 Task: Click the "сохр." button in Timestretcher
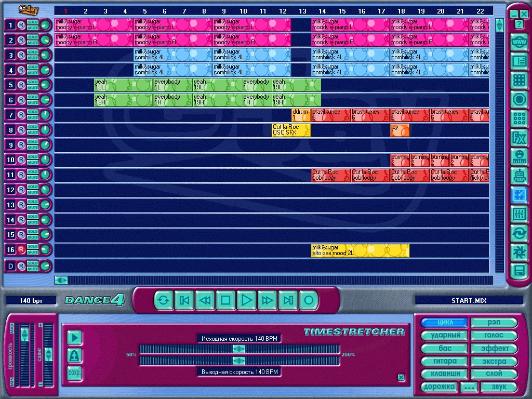(75, 373)
